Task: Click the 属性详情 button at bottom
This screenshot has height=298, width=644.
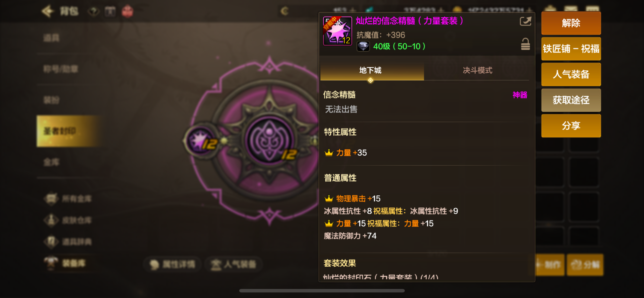Action: point(172,264)
